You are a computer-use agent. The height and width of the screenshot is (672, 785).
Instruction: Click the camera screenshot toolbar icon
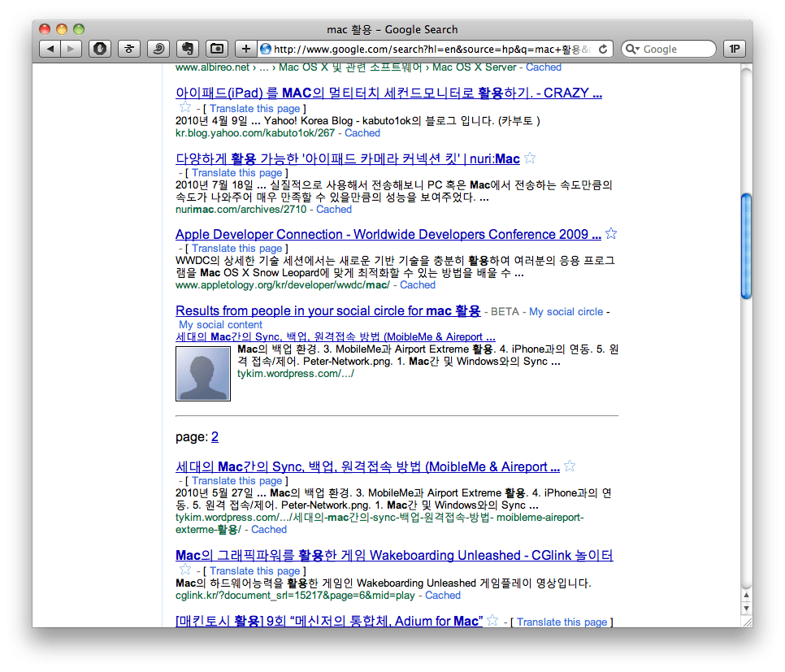pyautogui.click(x=216, y=49)
